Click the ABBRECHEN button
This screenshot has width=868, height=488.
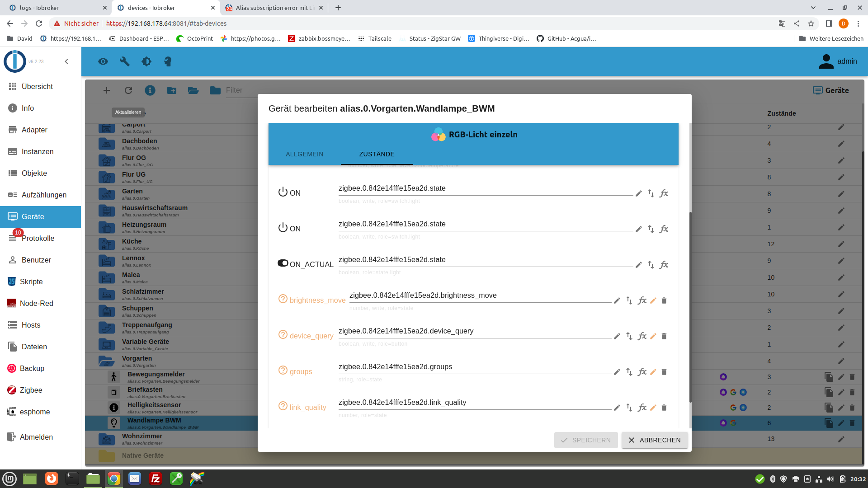654,440
